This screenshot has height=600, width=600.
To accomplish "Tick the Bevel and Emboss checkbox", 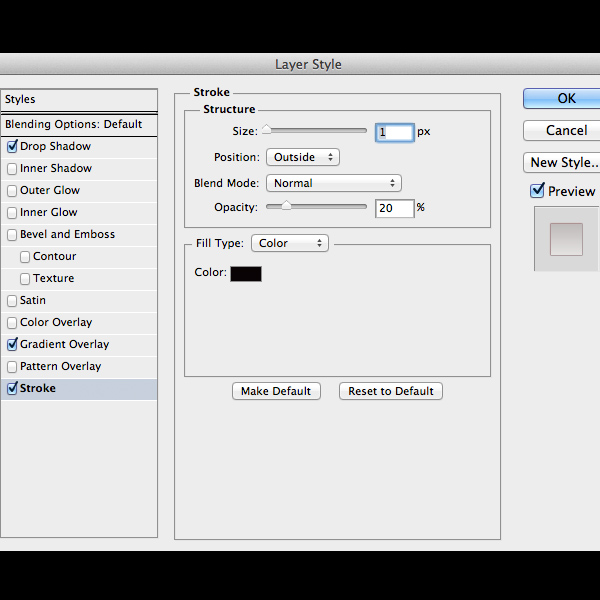I will pos(12,235).
